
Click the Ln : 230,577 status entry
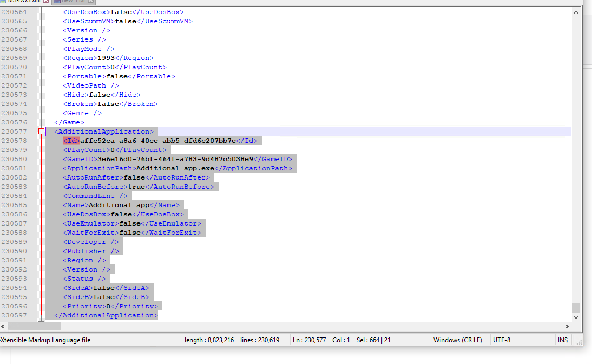309,340
